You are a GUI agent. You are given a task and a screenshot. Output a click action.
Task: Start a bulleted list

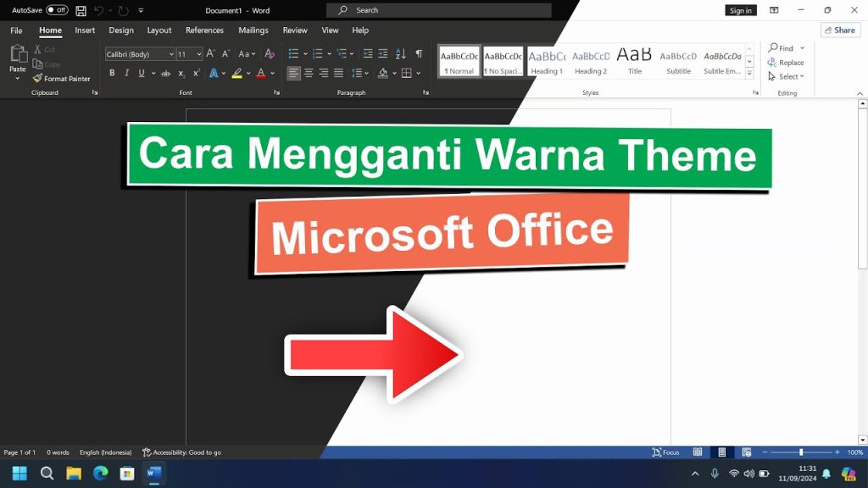tap(293, 53)
